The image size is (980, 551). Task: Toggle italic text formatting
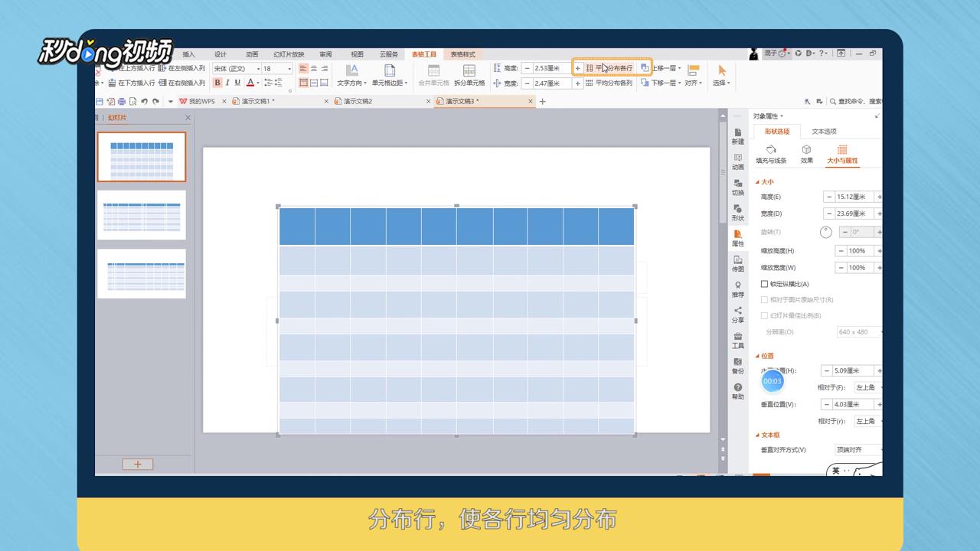(x=227, y=83)
